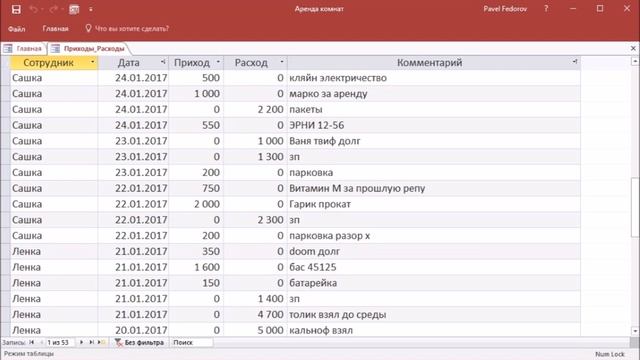
Task: Open the Главная ribbon tab
Action: pyautogui.click(x=56, y=29)
